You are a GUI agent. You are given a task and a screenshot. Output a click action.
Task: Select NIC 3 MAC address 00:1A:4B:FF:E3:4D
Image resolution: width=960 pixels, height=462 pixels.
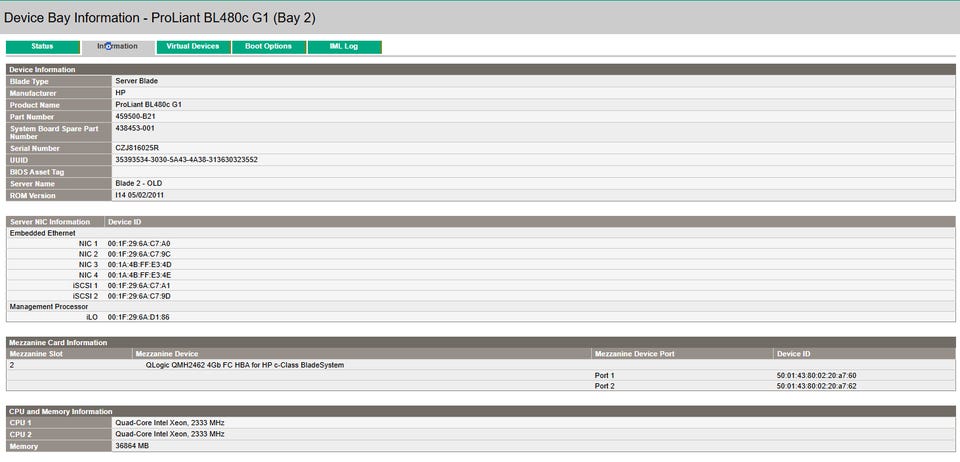pos(140,264)
